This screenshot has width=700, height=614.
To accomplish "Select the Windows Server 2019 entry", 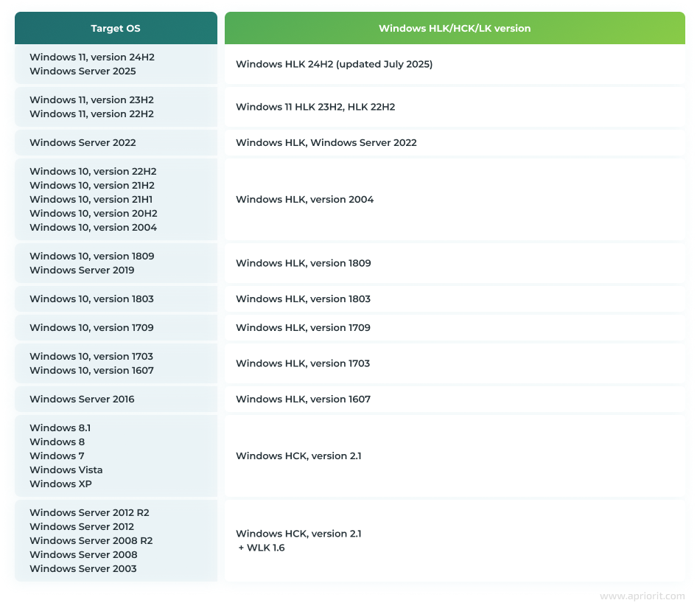I will 83,270.
